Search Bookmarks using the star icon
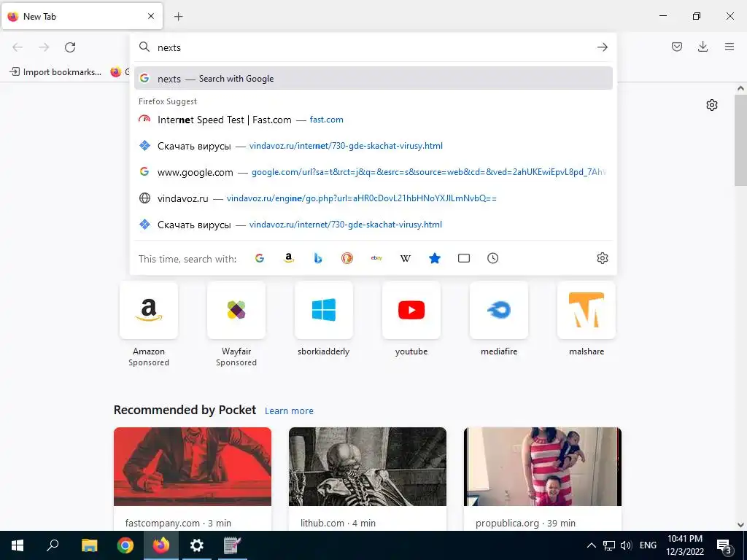747x560 pixels. tap(435, 258)
